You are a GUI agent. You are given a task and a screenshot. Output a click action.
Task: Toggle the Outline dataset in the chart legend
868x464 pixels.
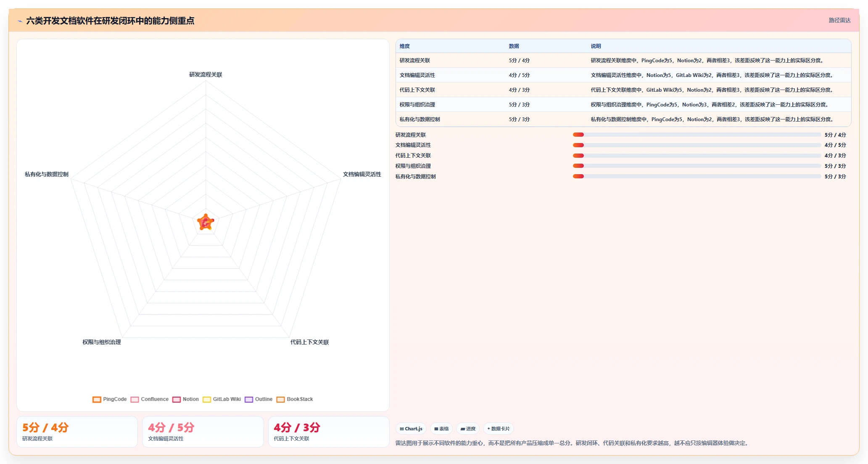coord(259,399)
